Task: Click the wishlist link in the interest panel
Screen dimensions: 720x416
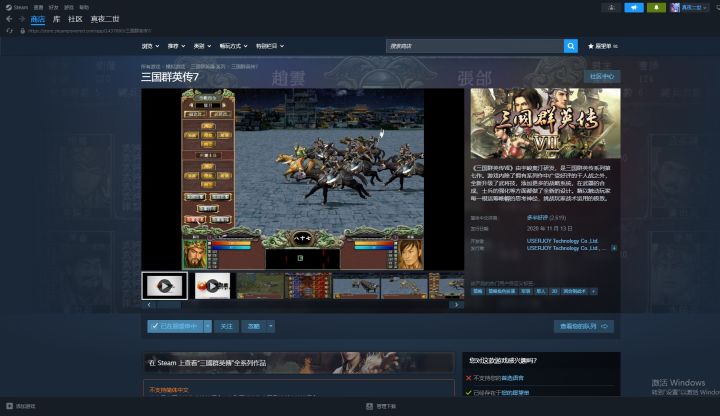Action: 515,393
